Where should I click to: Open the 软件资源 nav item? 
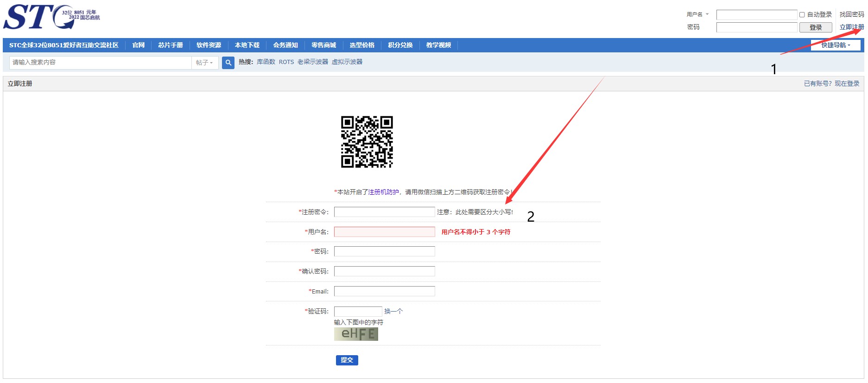coord(209,45)
